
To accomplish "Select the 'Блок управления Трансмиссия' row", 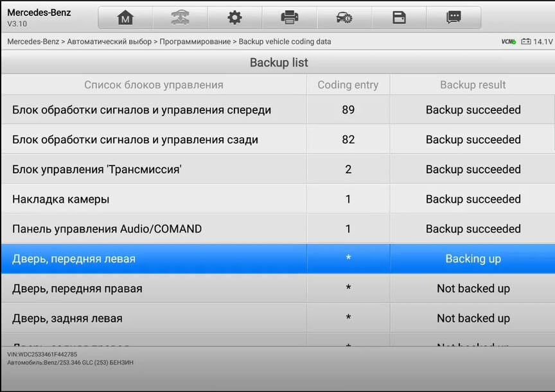I will point(277,169).
